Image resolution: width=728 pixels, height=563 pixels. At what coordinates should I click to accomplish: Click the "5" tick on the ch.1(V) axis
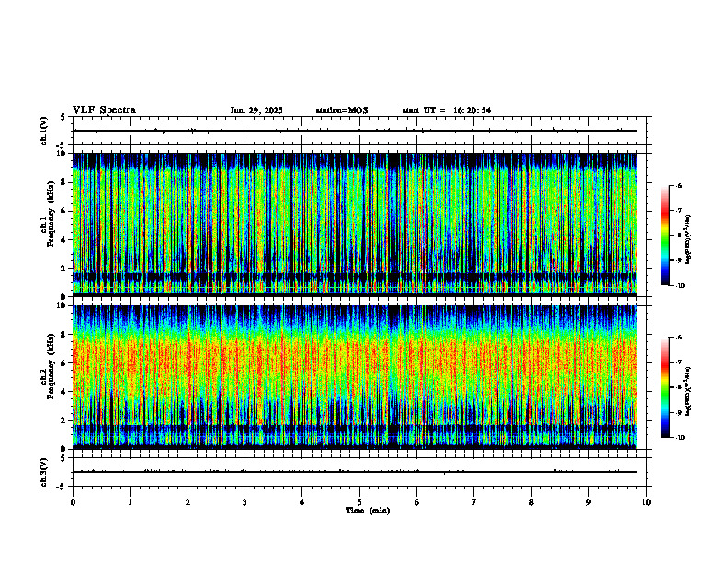click(x=63, y=117)
